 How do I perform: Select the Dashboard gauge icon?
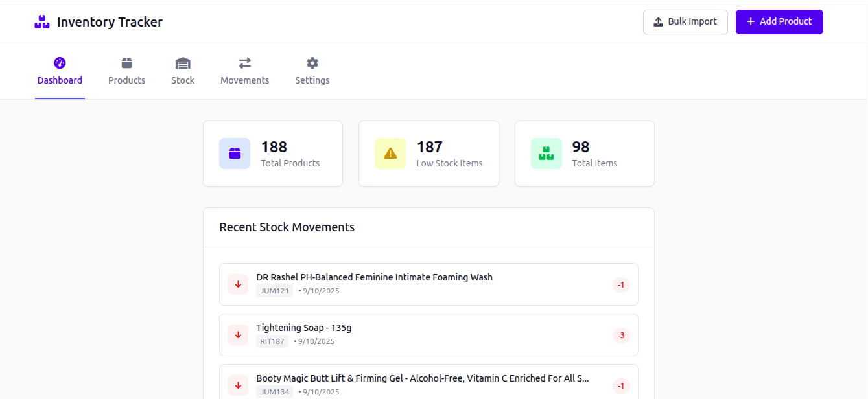pos(60,62)
